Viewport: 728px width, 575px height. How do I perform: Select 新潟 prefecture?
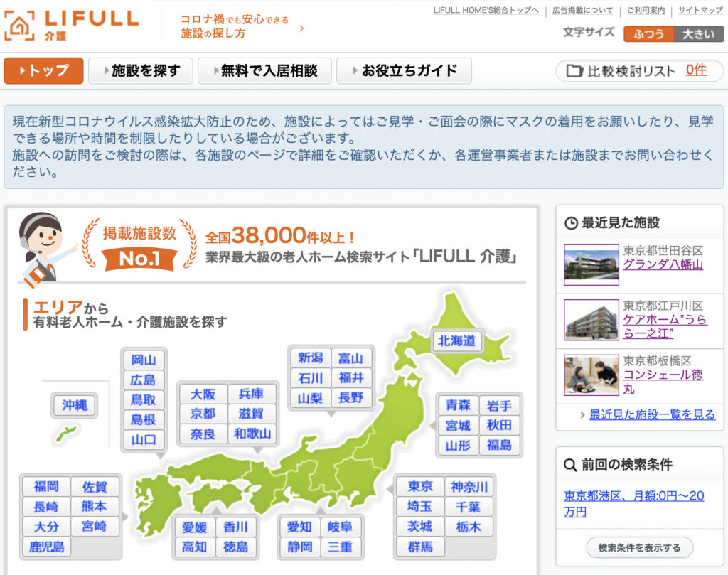click(x=311, y=358)
